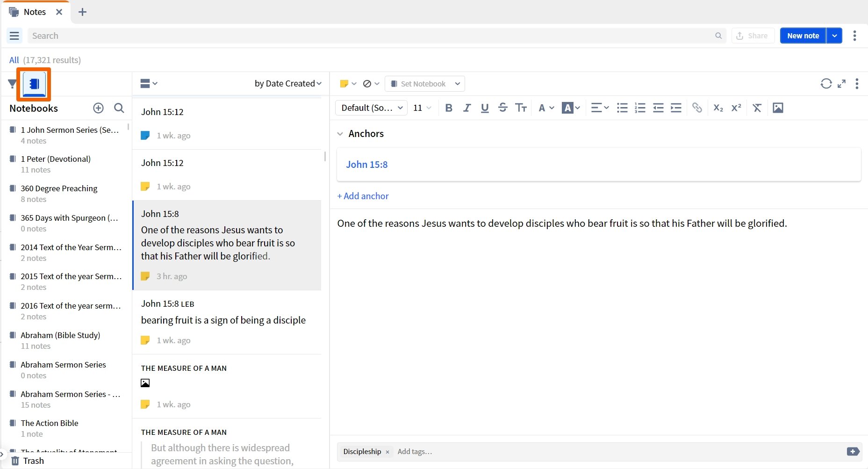Collapse the Anchors section
Image resolution: width=868 pixels, height=469 pixels.
(340, 134)
